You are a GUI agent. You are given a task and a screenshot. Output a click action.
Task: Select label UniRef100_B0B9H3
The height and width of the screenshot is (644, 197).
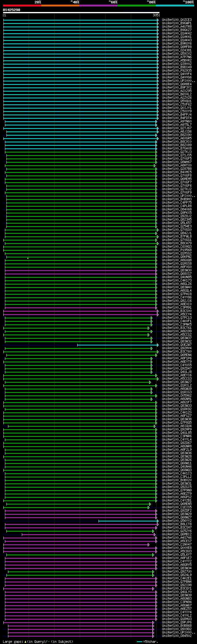[177, 199]
